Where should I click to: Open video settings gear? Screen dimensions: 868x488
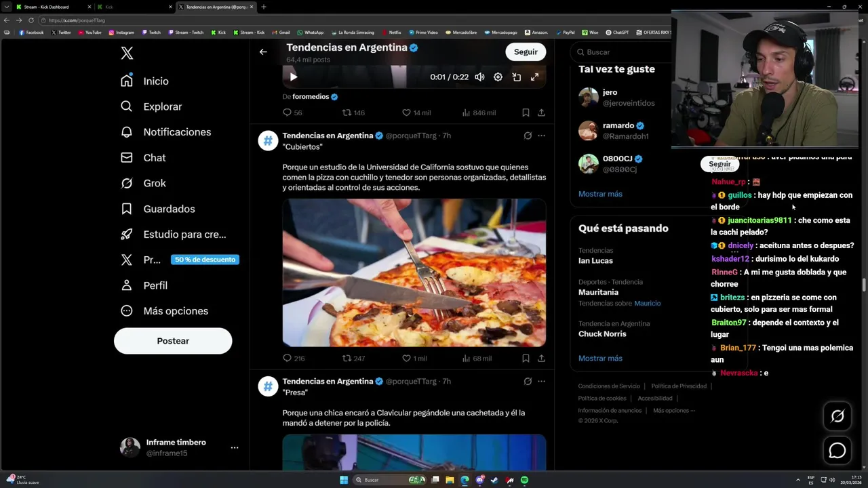pos(498,77)
